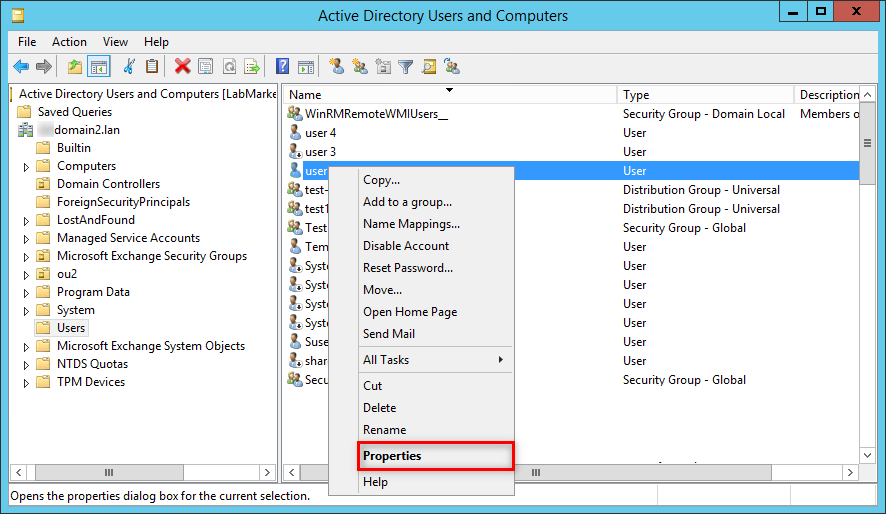Screen dimensions: 886x514
Task: Click the clipboard toolbar icon
Action: coord(151,67)
